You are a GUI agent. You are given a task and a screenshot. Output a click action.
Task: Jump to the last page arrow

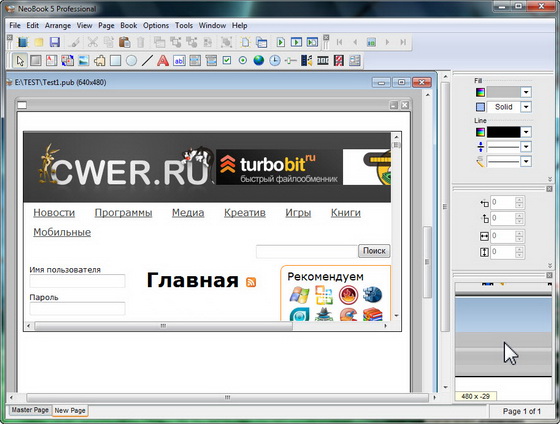coord(403,42)
